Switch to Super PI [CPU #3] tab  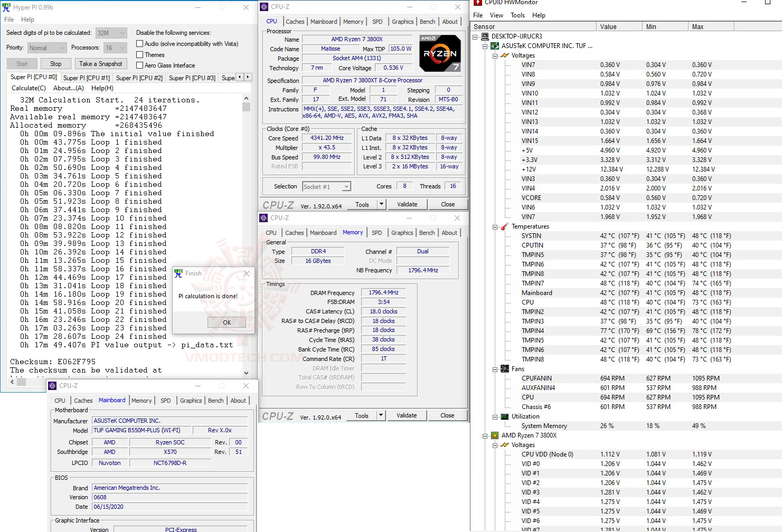click(192, 78)
